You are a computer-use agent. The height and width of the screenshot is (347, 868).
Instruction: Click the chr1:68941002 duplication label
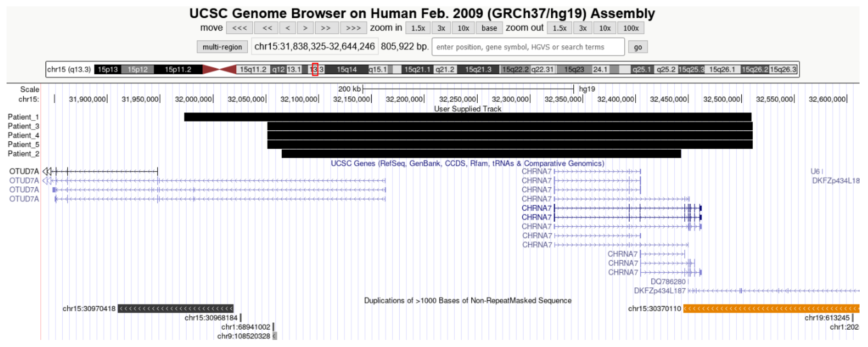click(246, 327)
